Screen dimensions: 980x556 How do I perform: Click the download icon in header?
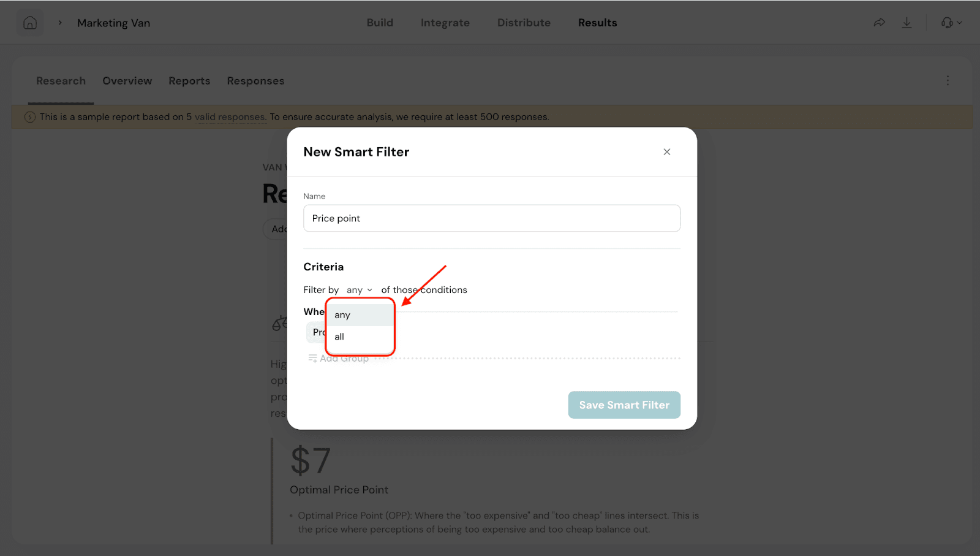[907, 23]
